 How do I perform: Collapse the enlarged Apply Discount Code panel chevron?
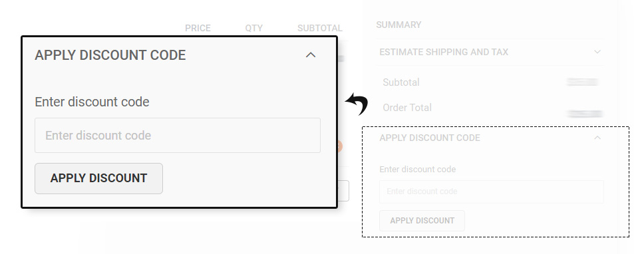click(311, 55)
